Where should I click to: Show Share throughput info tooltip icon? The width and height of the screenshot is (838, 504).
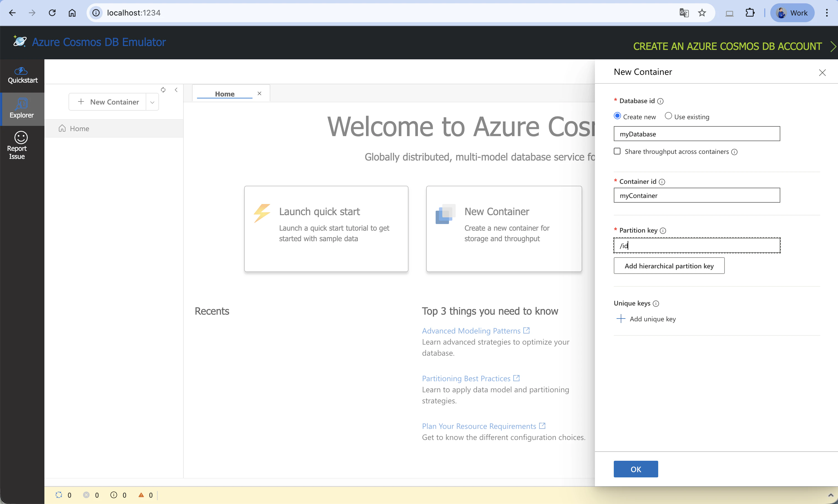tap(734, 152)
